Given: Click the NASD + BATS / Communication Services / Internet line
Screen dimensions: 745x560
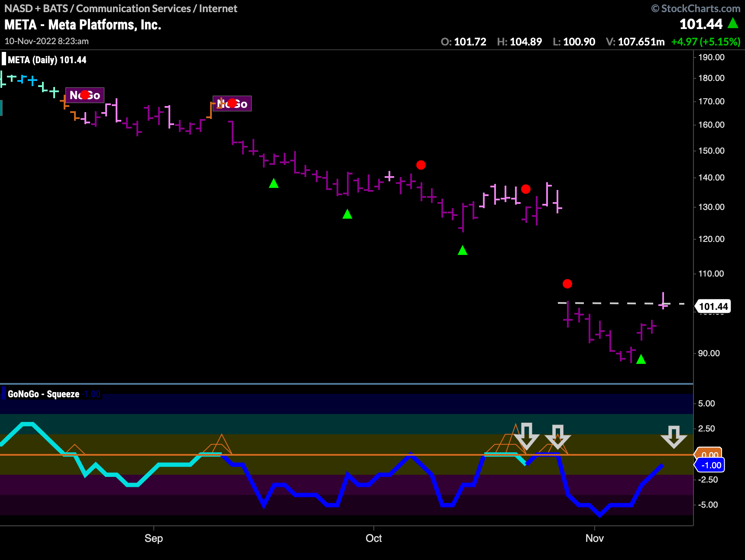Looking at the screenshot, I should pyautogui.click(x=121, y=8).
